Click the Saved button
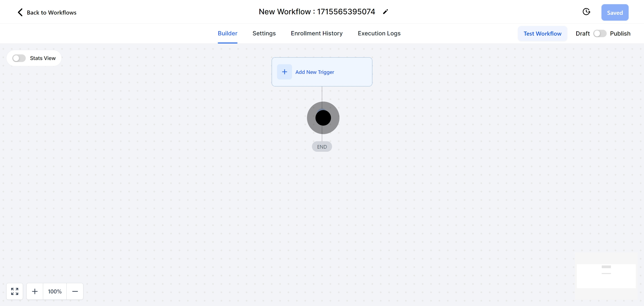 coord(615,13)
